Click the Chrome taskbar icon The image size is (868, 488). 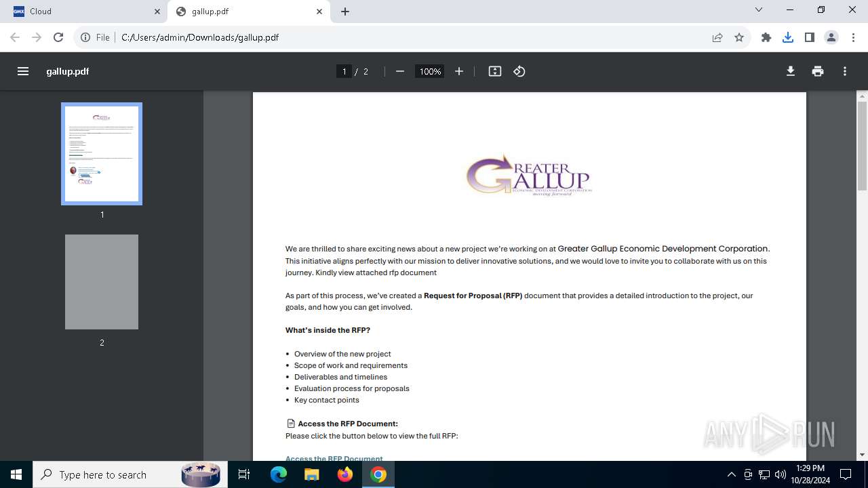pos(378,474)
